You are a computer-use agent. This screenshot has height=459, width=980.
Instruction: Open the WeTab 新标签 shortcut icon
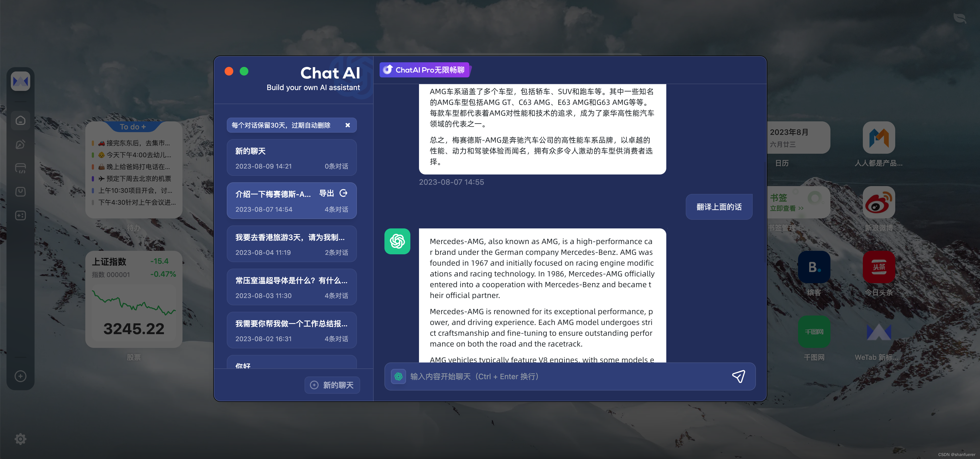(878, 331)
